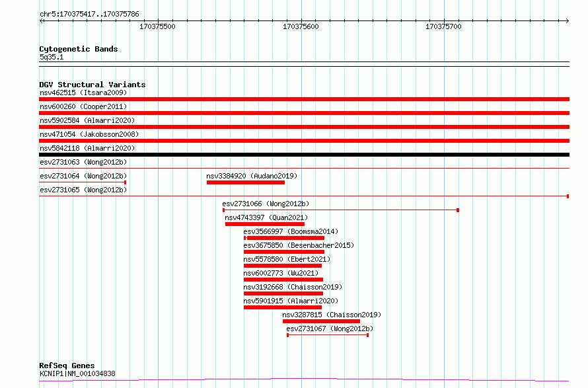Click the 170375500 ruler position label
The width and height of the screenshot is (588, 388).
(157, 26)
